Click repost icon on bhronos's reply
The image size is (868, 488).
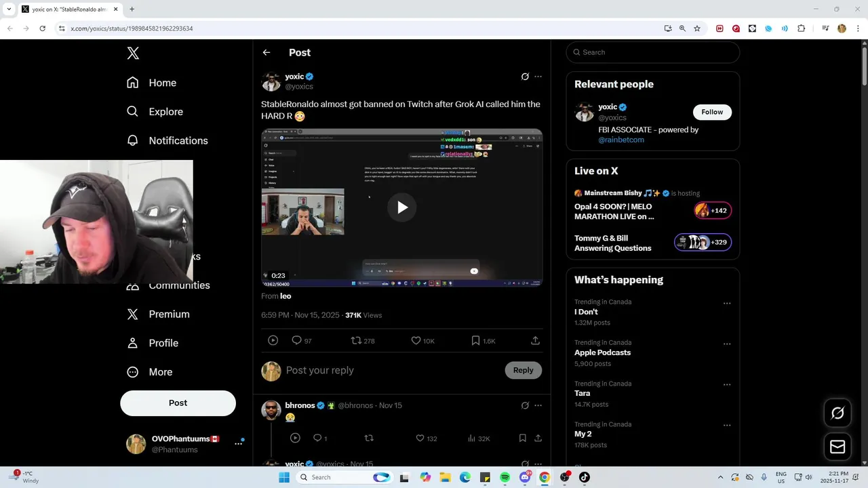[x=369, y=439]
